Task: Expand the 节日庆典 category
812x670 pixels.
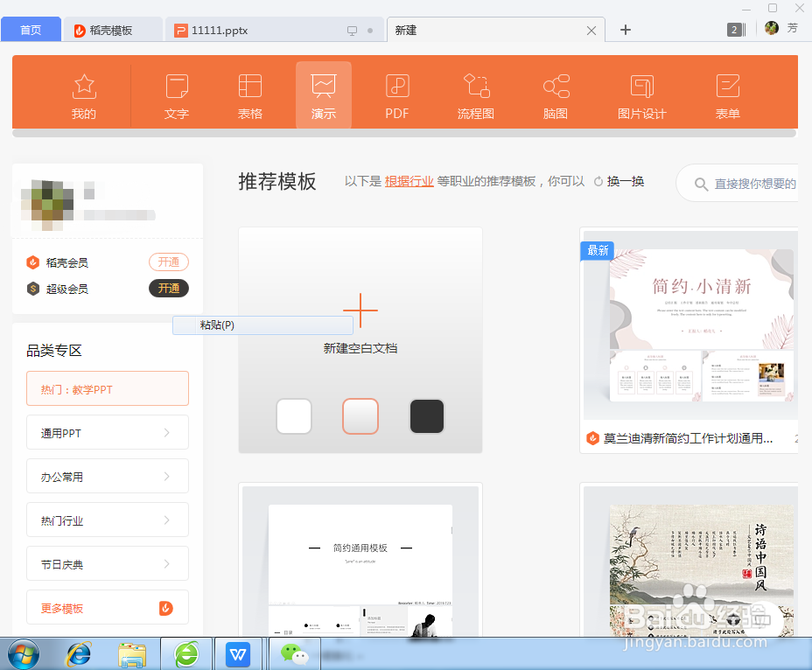Action: click(x=107, y=563)
